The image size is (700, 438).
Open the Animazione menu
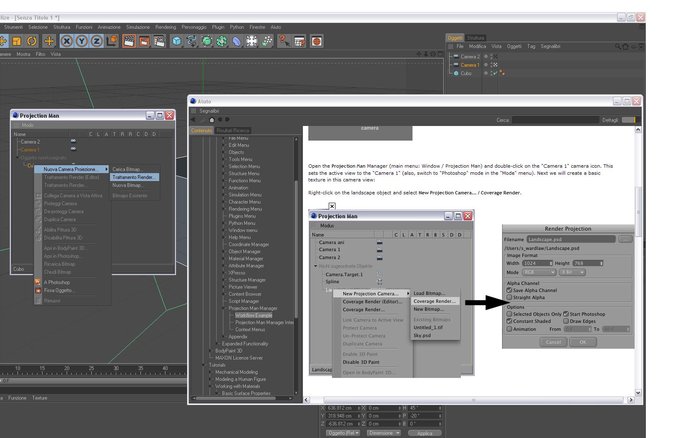[x=109, y=27]
